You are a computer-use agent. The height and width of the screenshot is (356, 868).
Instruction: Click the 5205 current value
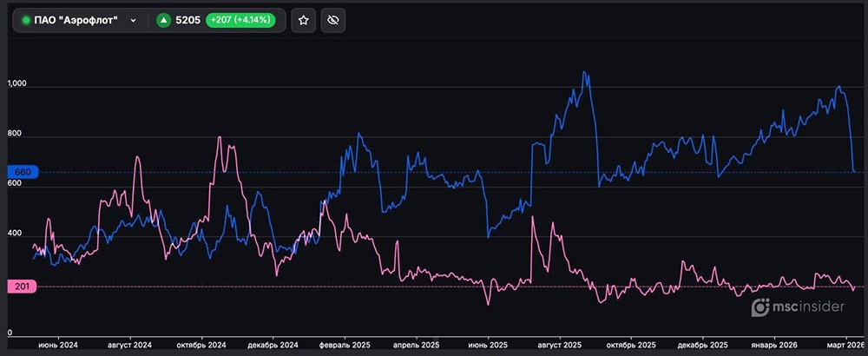point(187,20)
